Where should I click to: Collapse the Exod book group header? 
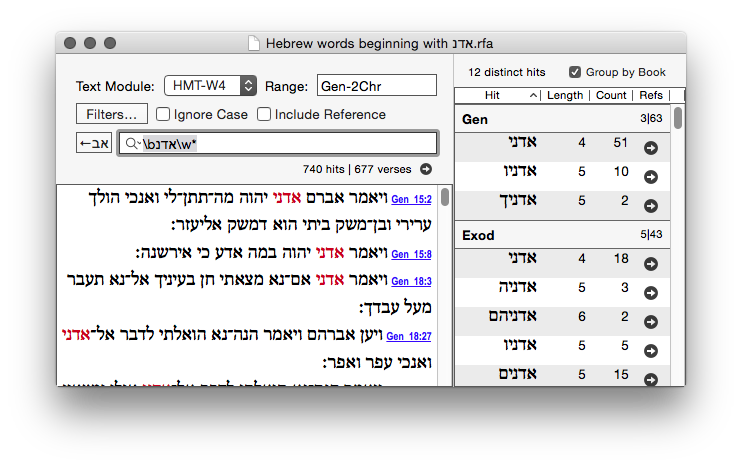(x=562, y=235)
